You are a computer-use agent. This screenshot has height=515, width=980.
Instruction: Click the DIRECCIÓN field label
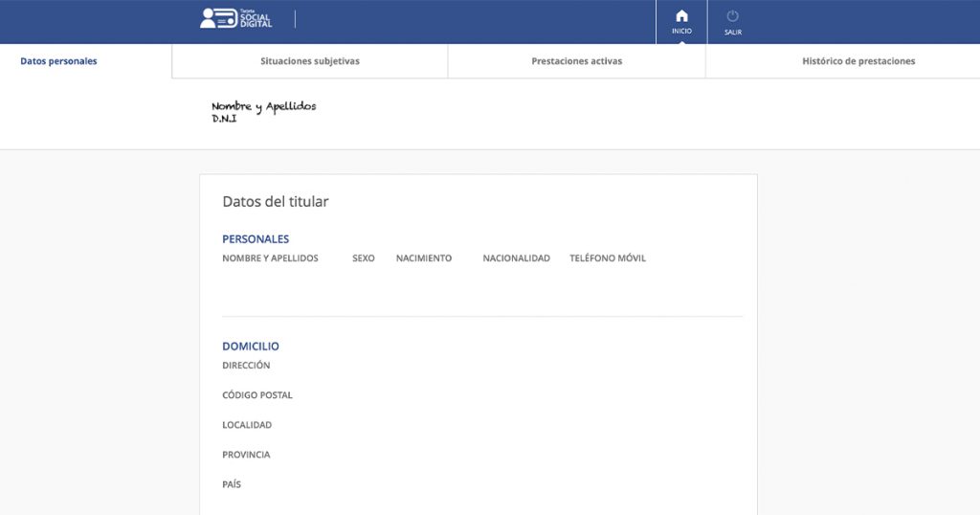(246, 365)
